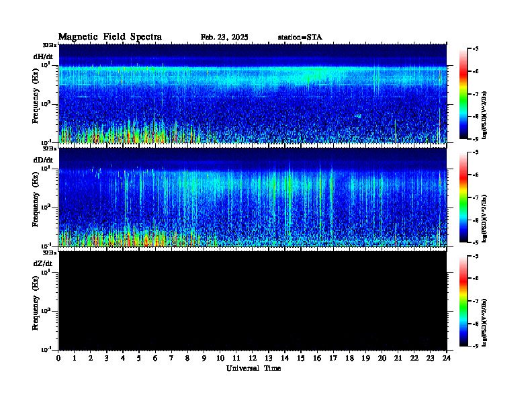Click hour label "14" on time axis

point(285,358)
